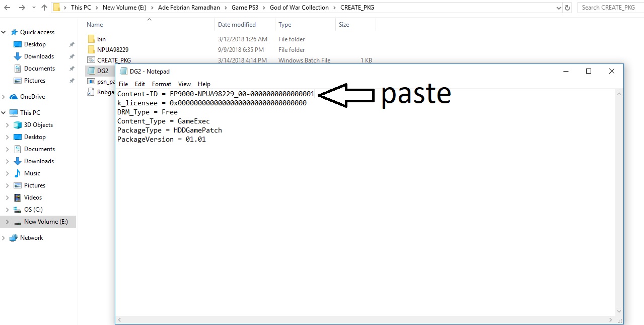
Task: Click the OneDrive cloud icon
Action: [x=14, y=97]
